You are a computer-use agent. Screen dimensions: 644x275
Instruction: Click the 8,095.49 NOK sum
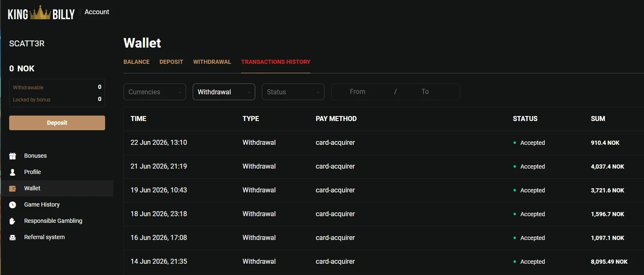pos(609,262)
